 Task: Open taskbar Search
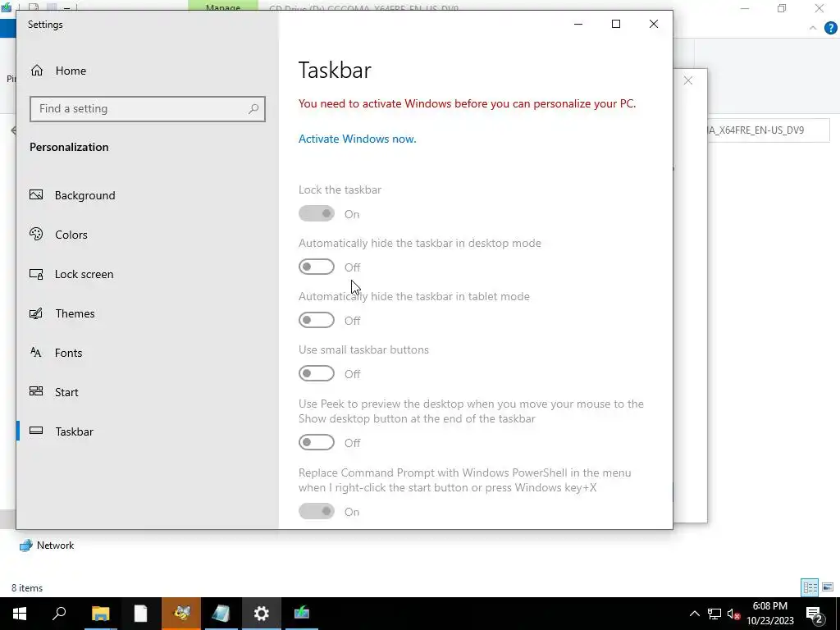pos(59,614)
